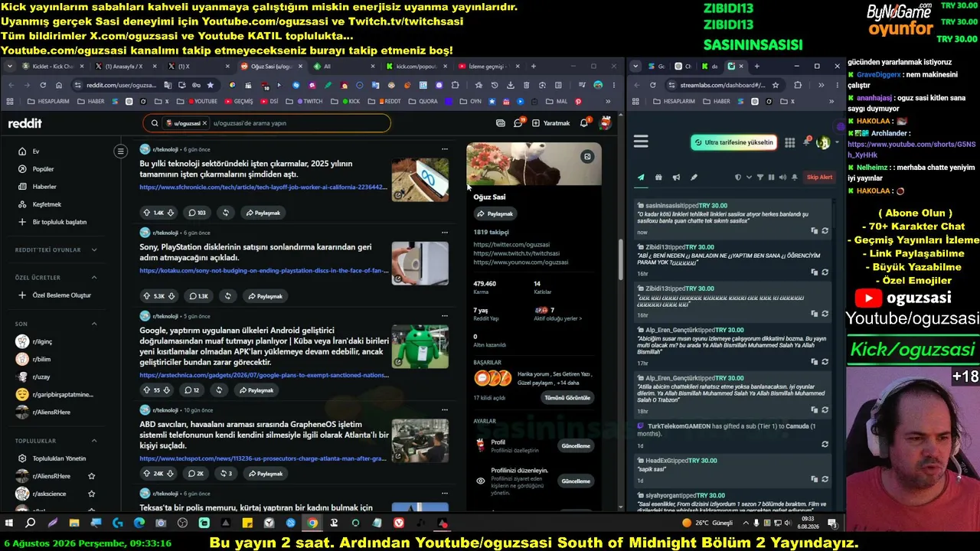Open the YOUTUBE bookmark in Reddit window
This screenshot has width=980, height=551.
tap(203, 101)
